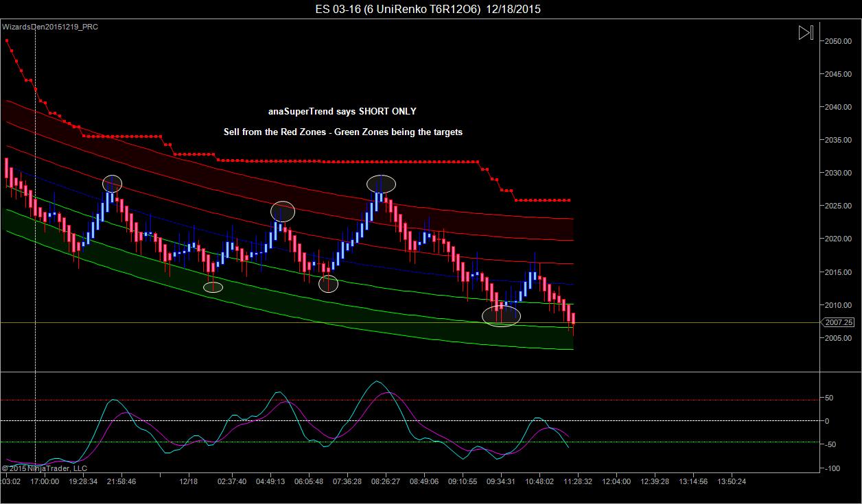The image size is (862, 504).
Task: Click the oscillator -100 level label
Action: pyautogui.click(x=832, y=468)
